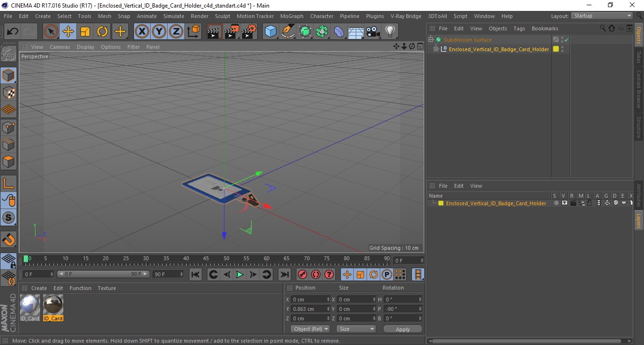644x345 pixels.
Task: Select the highlighted ID_Card material thumbnail
Action: point(53,305)
